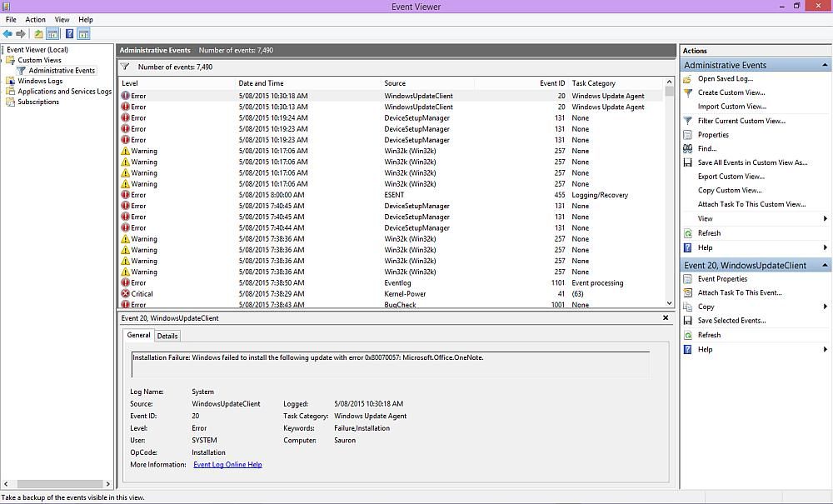Click the Back arrow in the toolbar
833x504 pixels.
point(7,34)
